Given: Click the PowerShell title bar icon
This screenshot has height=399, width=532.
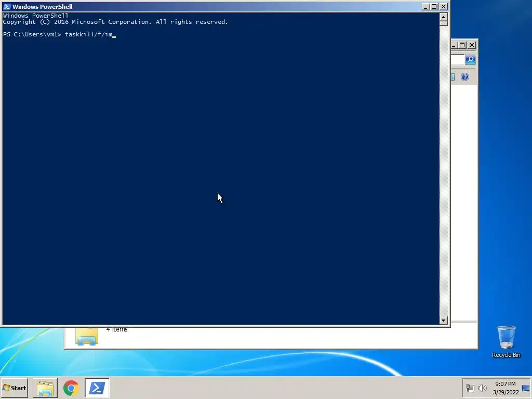Looking at the screenshot, I should point(7,6).
